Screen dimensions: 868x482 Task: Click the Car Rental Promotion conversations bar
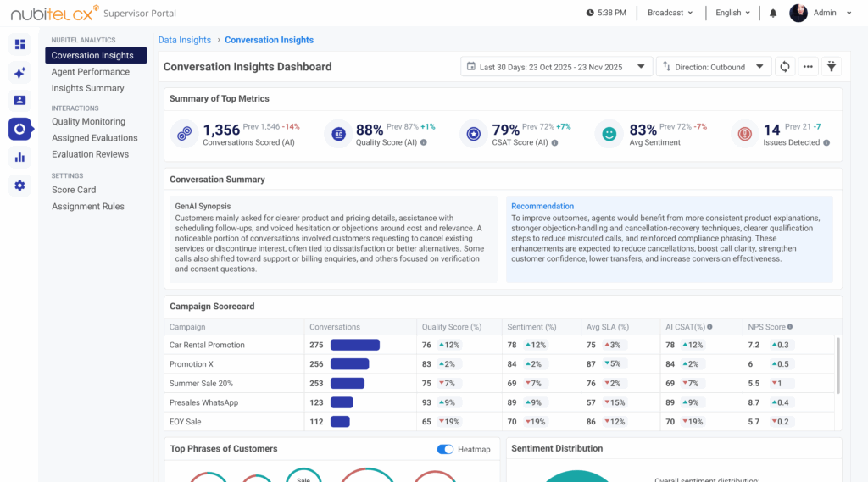coord(355,345)
